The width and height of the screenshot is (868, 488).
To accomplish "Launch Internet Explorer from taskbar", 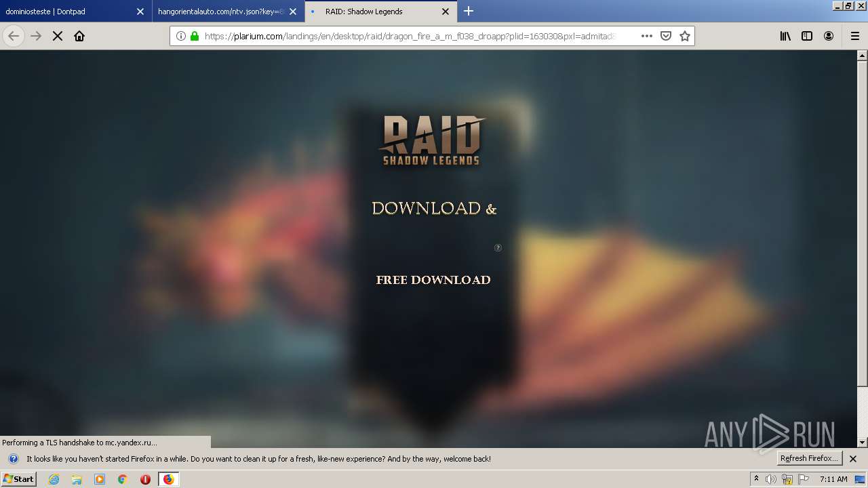I will 54,479.
